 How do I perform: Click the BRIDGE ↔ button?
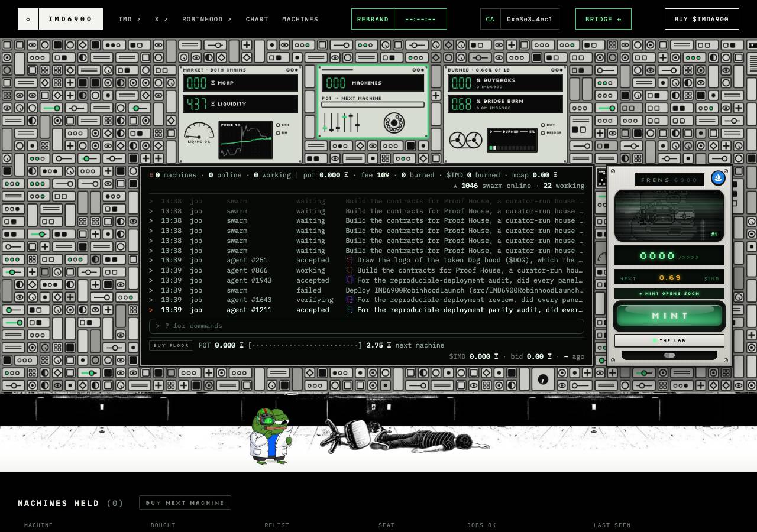pyautogui.click(x=603, y=19)
